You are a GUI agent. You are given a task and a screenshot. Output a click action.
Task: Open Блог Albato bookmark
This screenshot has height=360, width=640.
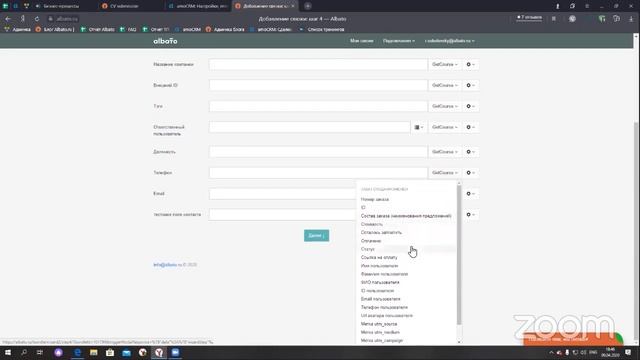55,29
